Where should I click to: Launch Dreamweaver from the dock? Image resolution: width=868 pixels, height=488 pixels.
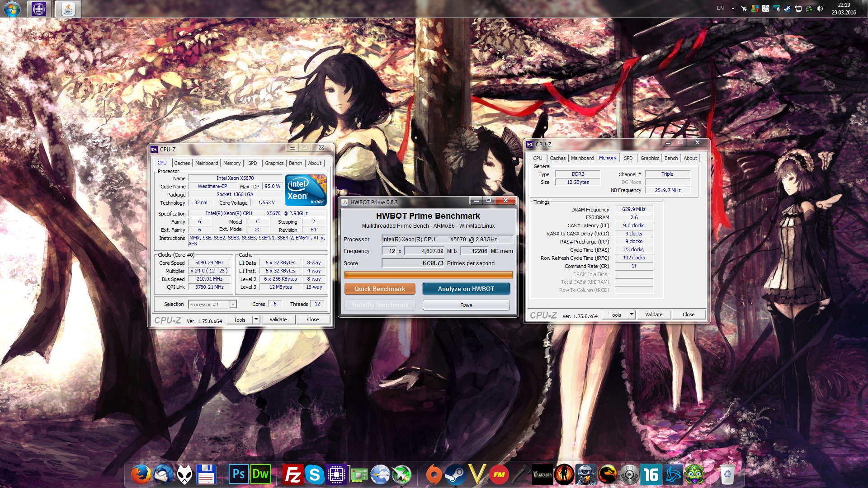click(x=260, y=474)
